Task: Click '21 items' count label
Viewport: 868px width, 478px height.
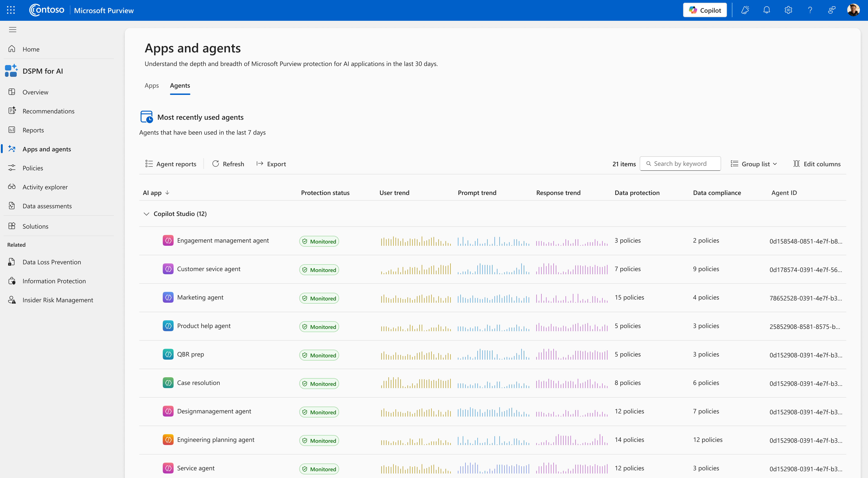Action: pos(624,164)
